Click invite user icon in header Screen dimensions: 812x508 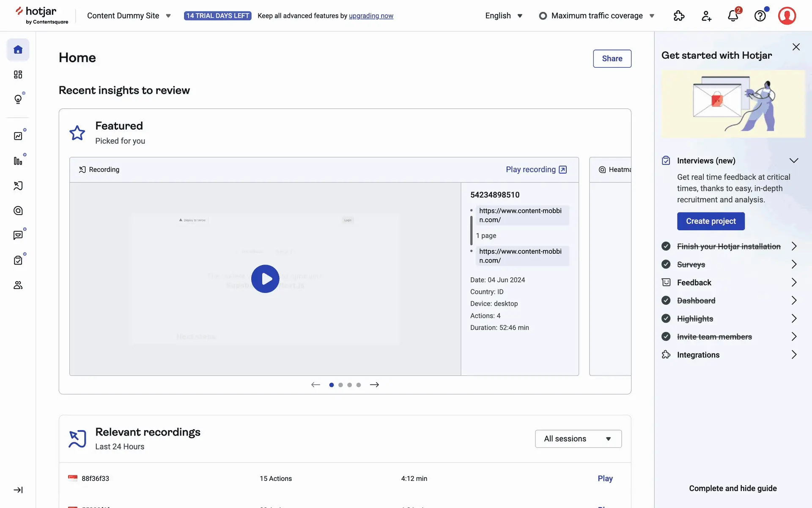click(706, 16)
